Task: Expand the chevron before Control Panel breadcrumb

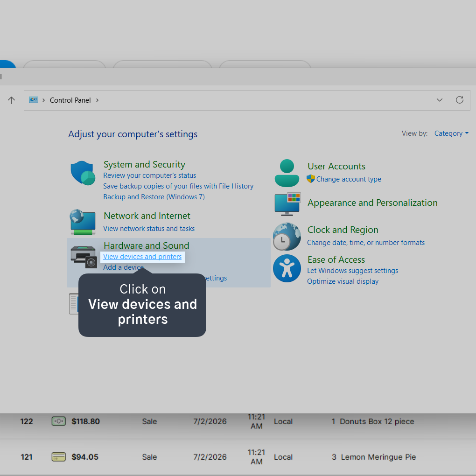Action: [x=44, y=100]
